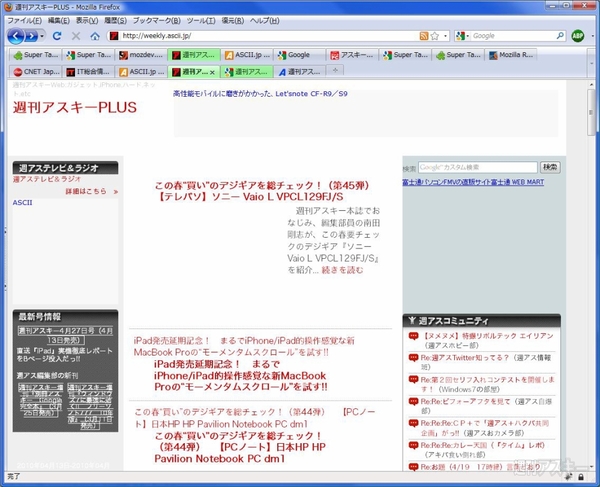This screenshot has width=600, height=487.
Task: Open the ツール(T) menu
Action: click(x=201, y=20)
